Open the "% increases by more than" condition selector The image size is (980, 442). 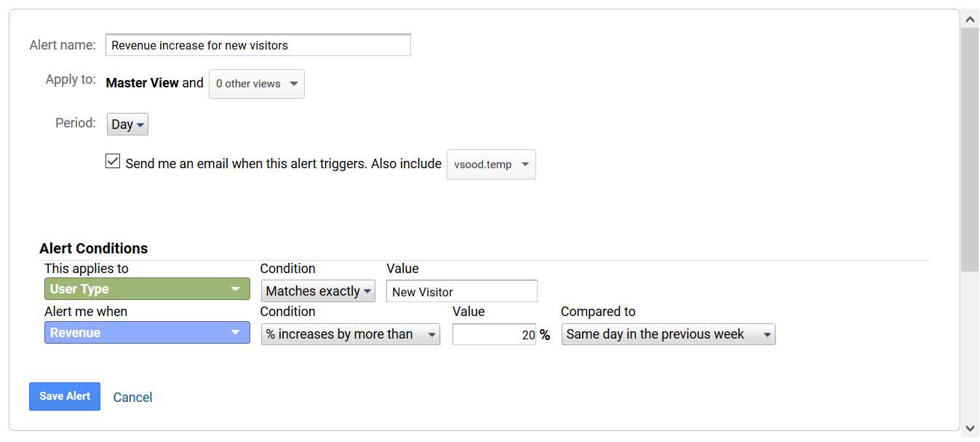349,334
